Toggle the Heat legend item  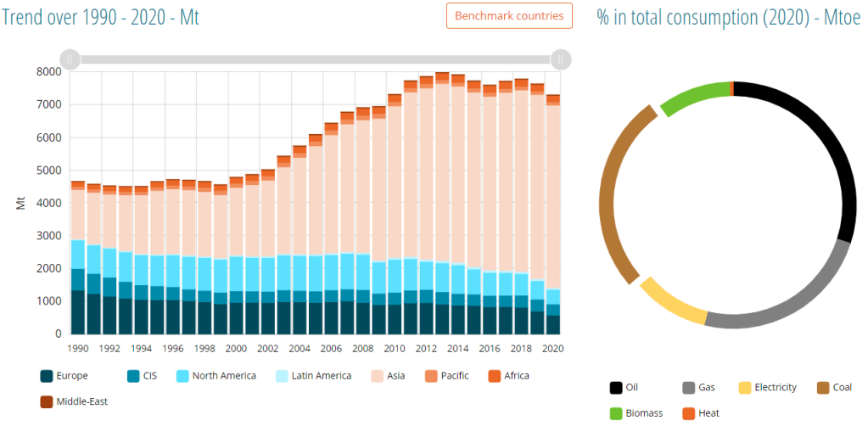click(699, 413)
